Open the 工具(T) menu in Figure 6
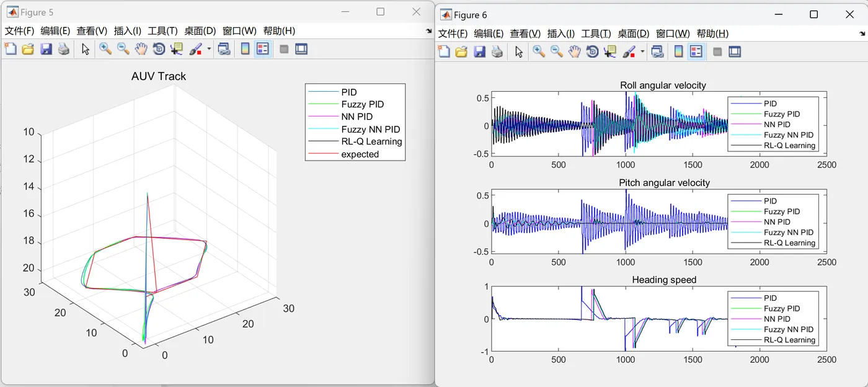Viewport: 868px width, 387px height. (596, 33)
